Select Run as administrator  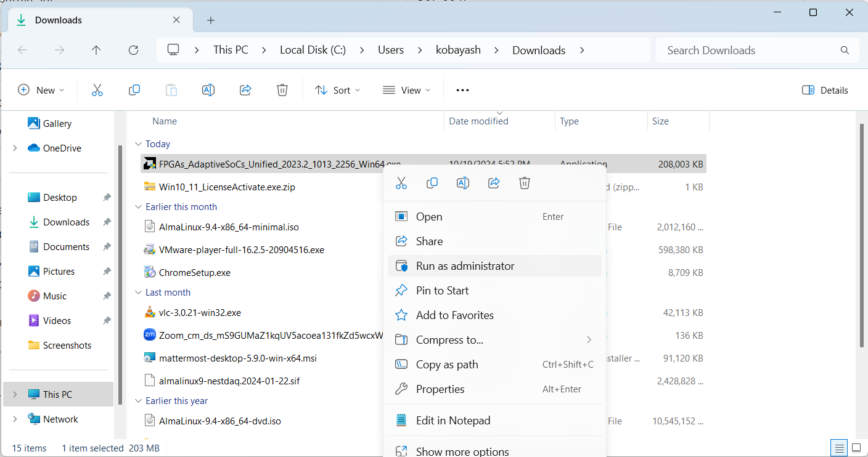click(x=465, y=266)
